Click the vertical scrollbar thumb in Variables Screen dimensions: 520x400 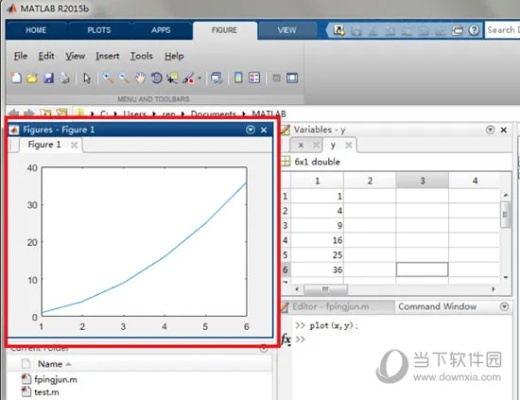pyautogui.click(x=505, y=214)
